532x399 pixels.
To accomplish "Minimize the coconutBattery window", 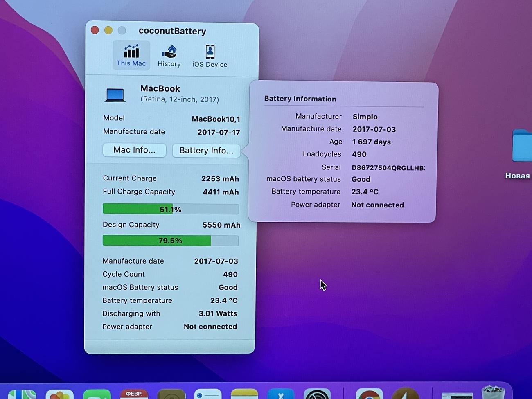I will pos(108,30).
